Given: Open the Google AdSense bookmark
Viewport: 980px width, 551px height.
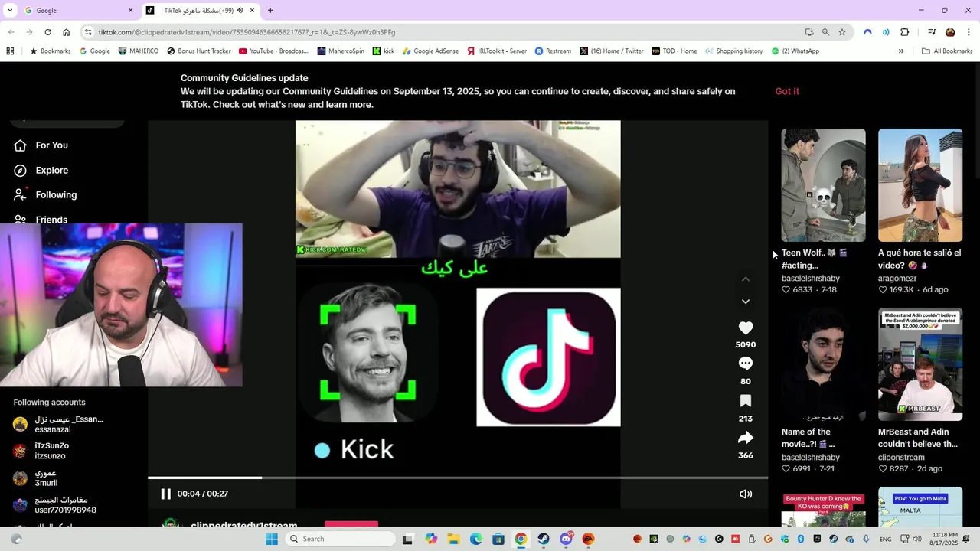Looking at the screenshot, I should 430,51.
